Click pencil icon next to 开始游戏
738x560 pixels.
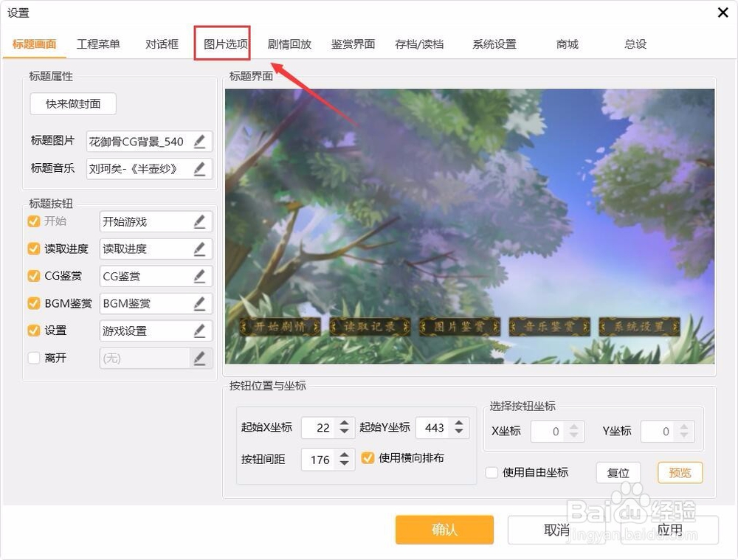(x=199, y=221)
